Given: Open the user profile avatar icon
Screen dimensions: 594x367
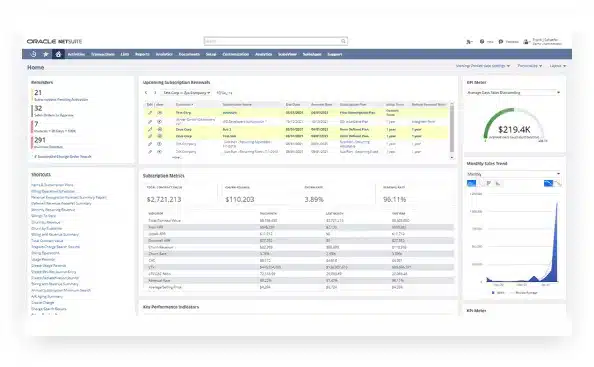Looking at the screenshot, I should click(x=526, y=42).
